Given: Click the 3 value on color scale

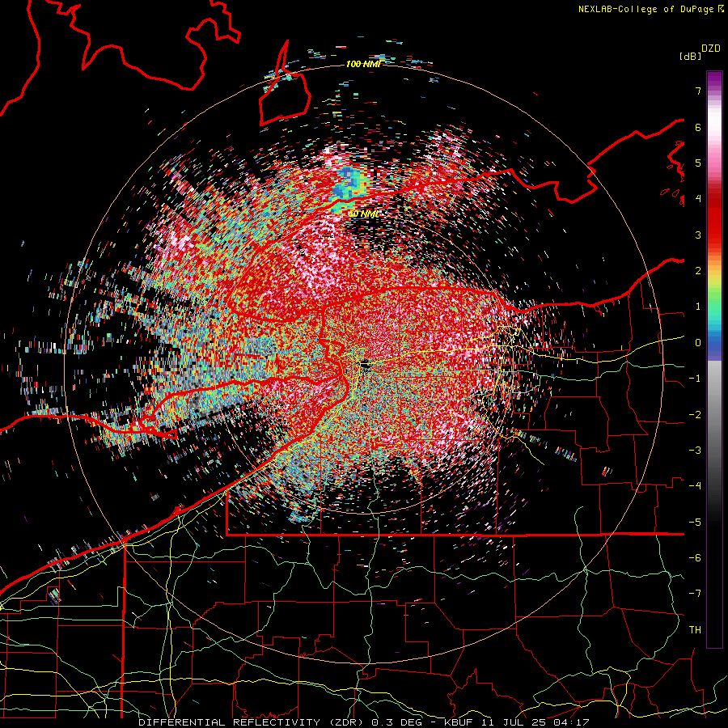Looking at the screenshot, I should coord(698,235).
